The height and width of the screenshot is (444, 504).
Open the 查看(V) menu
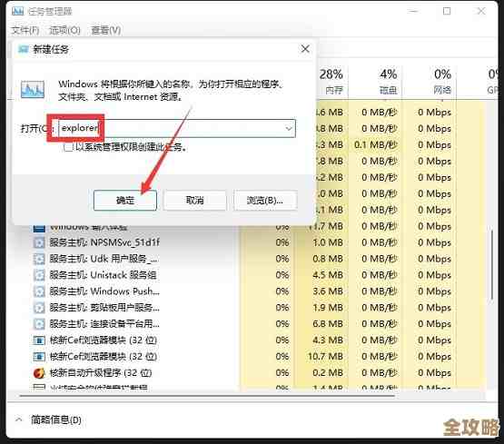(106, 31)
